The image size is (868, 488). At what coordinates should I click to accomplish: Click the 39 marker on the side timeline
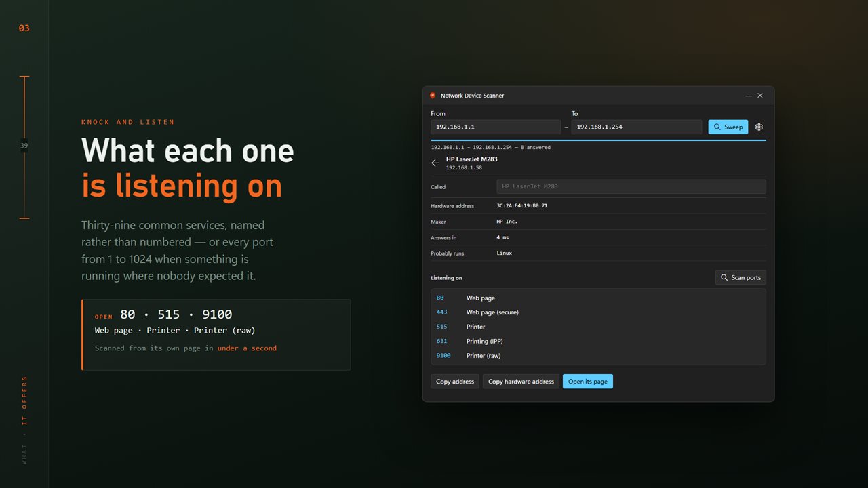(24, 146)
